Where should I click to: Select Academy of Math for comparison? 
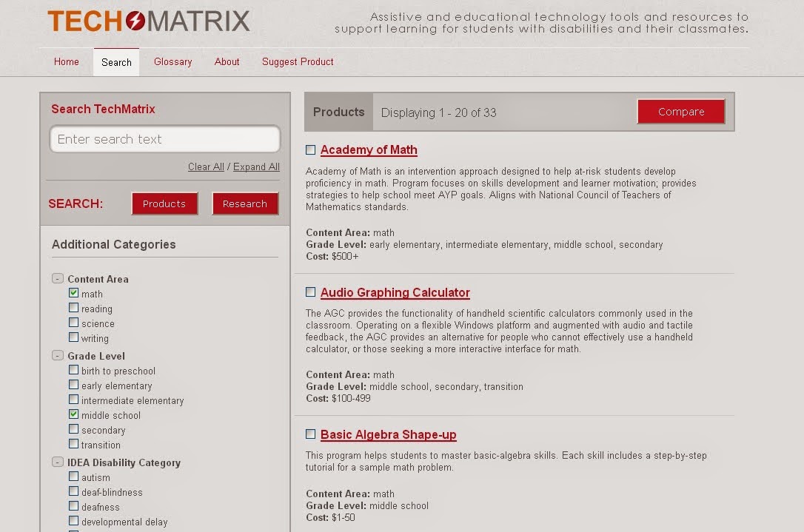310,149
